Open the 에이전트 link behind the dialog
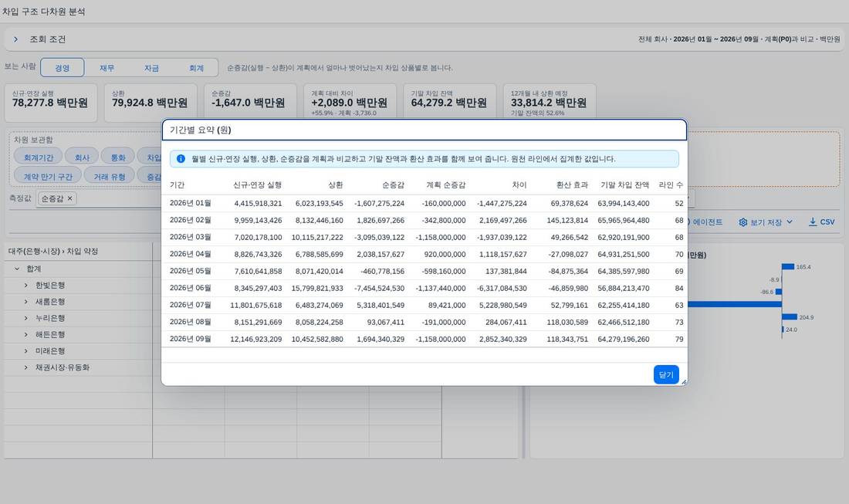Screen dimensions: 849x504 click(706, 222)
